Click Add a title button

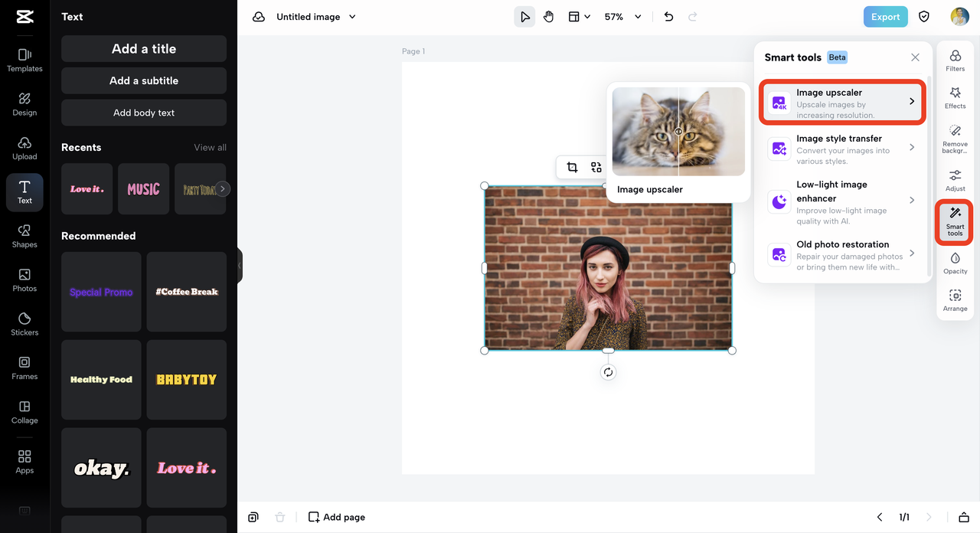(x=144, y=48)
